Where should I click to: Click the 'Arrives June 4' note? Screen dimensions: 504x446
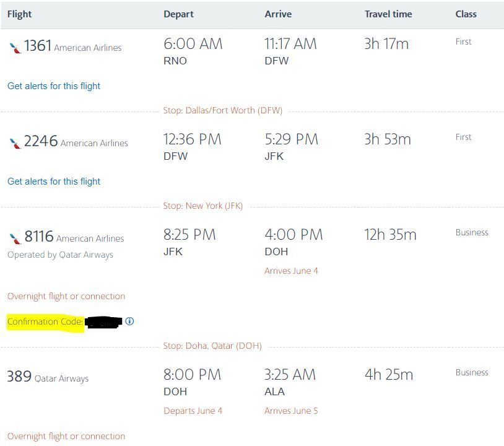pos(291,271)
